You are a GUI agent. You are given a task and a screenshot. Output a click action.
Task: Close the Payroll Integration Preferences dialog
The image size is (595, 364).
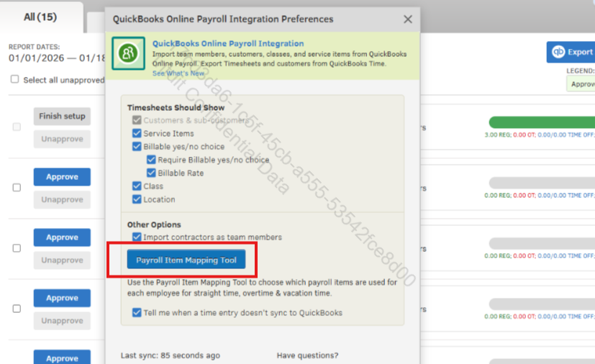tap(408, 19)
